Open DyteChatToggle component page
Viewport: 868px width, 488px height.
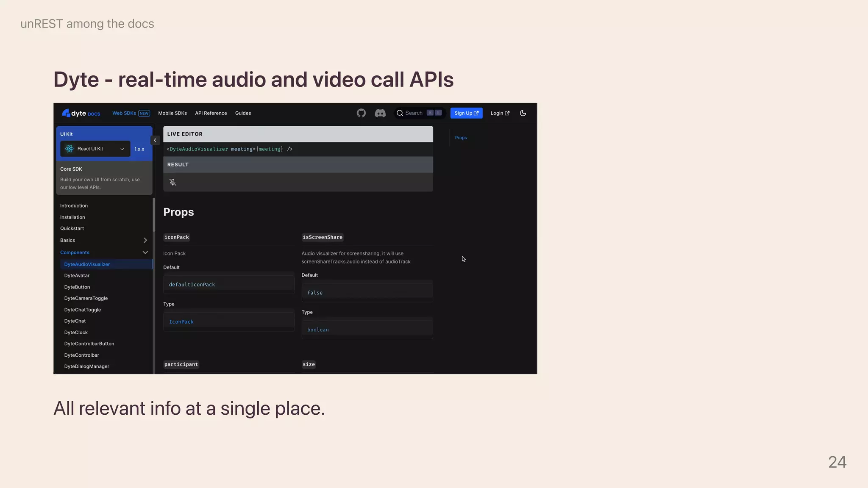tap(83, 310)
